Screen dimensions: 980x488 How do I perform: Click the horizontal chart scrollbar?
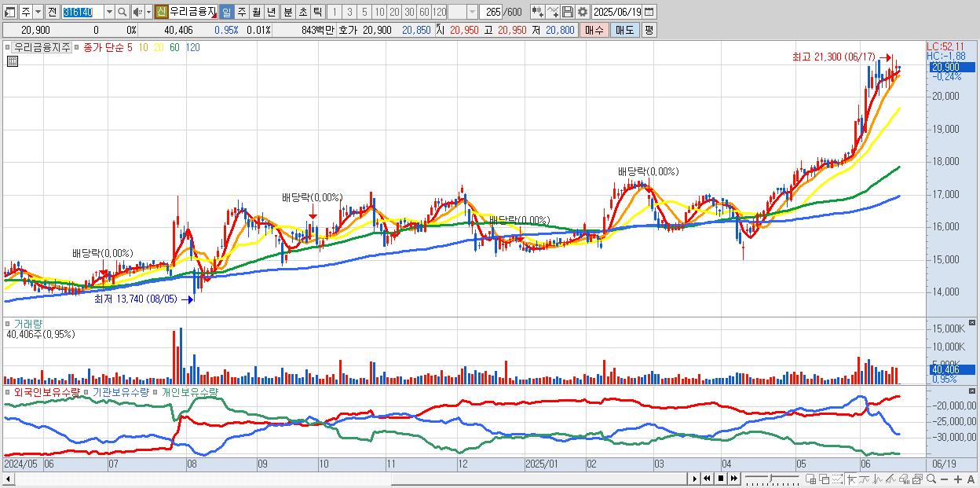(539, 479)
